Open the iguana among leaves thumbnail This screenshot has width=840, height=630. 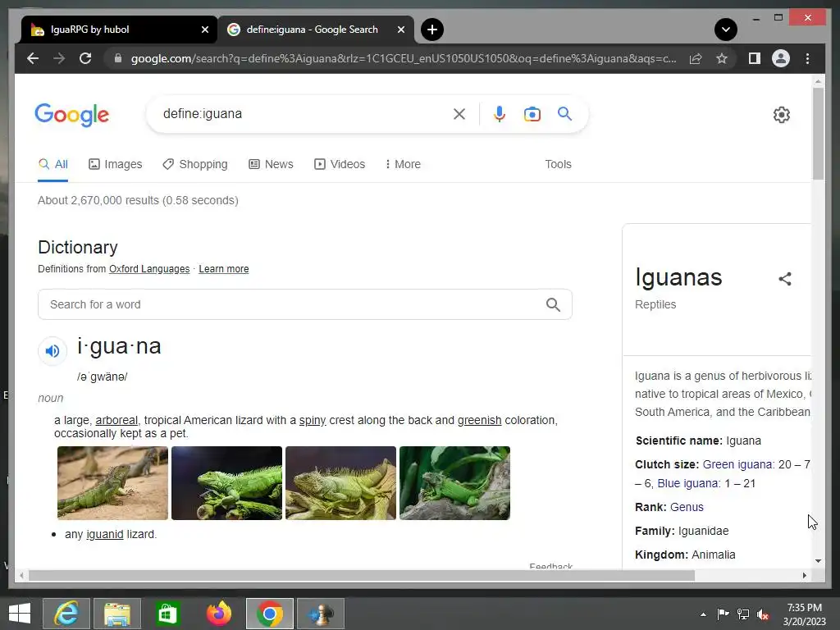pos(454,483)
